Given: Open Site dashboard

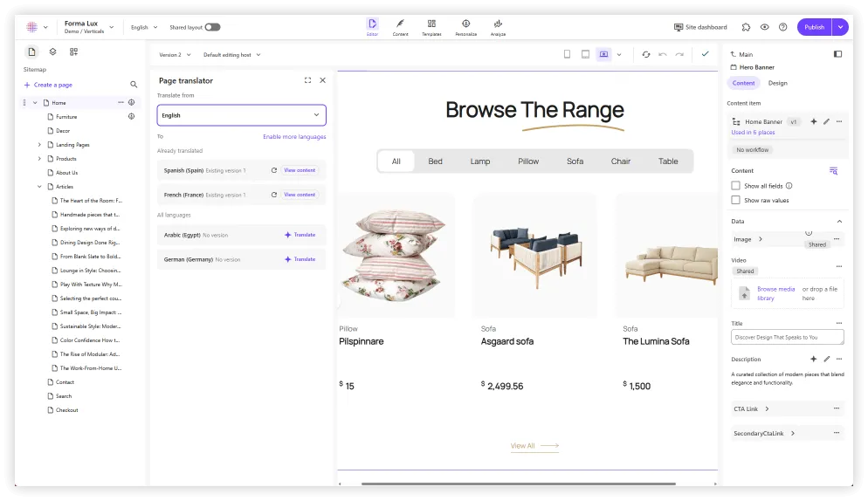Looking at the screenshot, I should tap(700, 27).
